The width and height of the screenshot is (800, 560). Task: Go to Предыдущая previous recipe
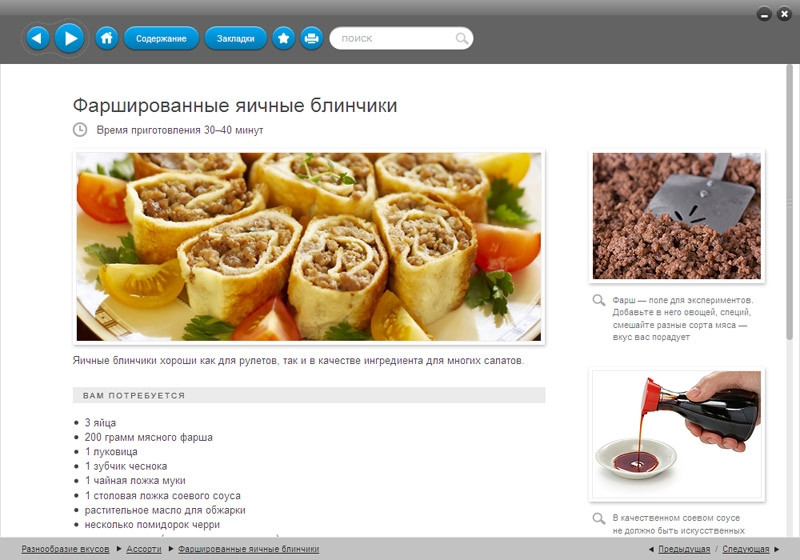(684, 549)
